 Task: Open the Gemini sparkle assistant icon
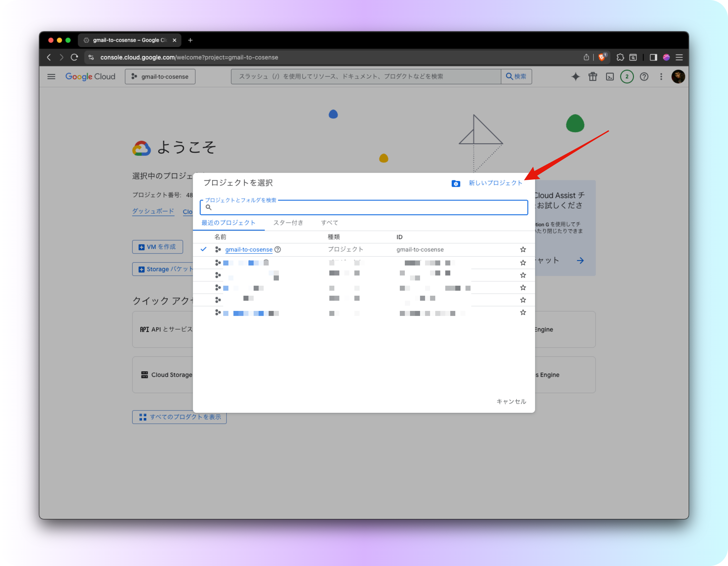coord(575,77)
